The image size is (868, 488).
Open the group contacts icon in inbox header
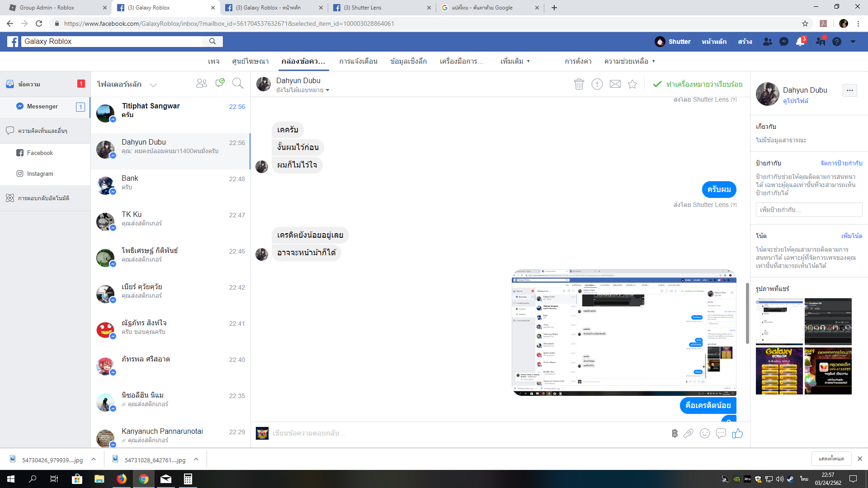coord(202,83)
